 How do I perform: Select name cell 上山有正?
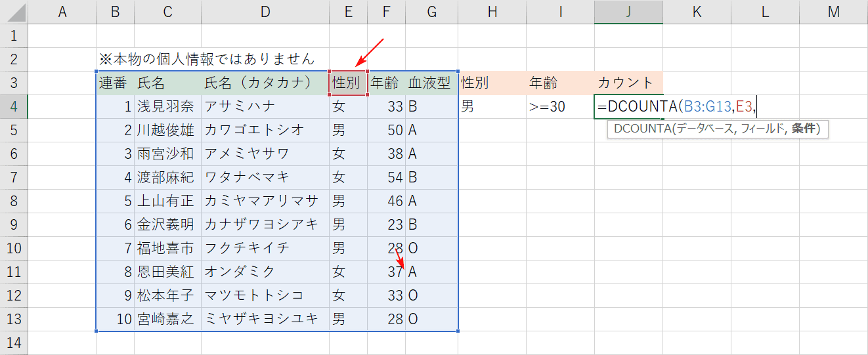click(x=167, y=201)
